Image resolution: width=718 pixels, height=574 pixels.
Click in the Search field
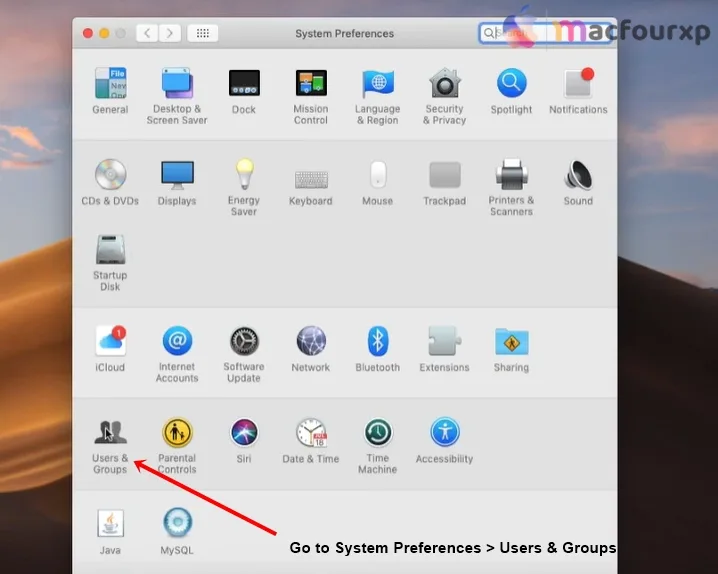pos(545,33)
